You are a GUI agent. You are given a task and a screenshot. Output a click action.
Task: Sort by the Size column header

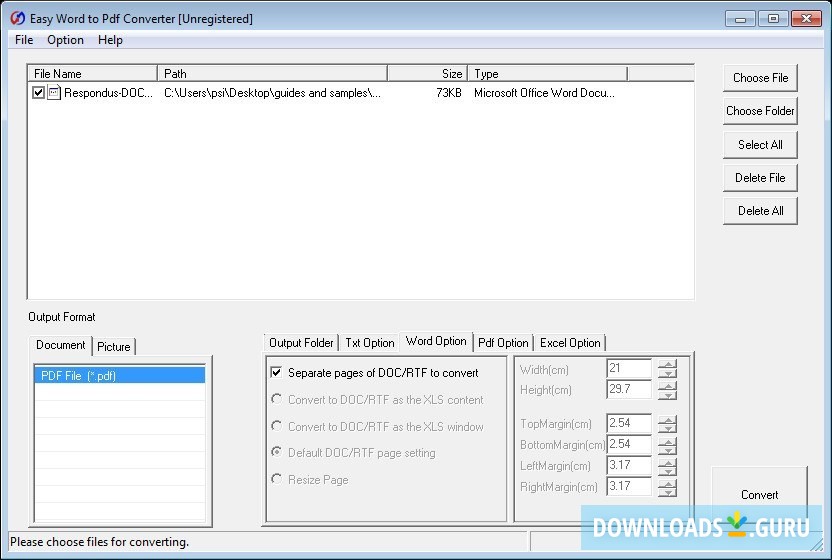428,74
